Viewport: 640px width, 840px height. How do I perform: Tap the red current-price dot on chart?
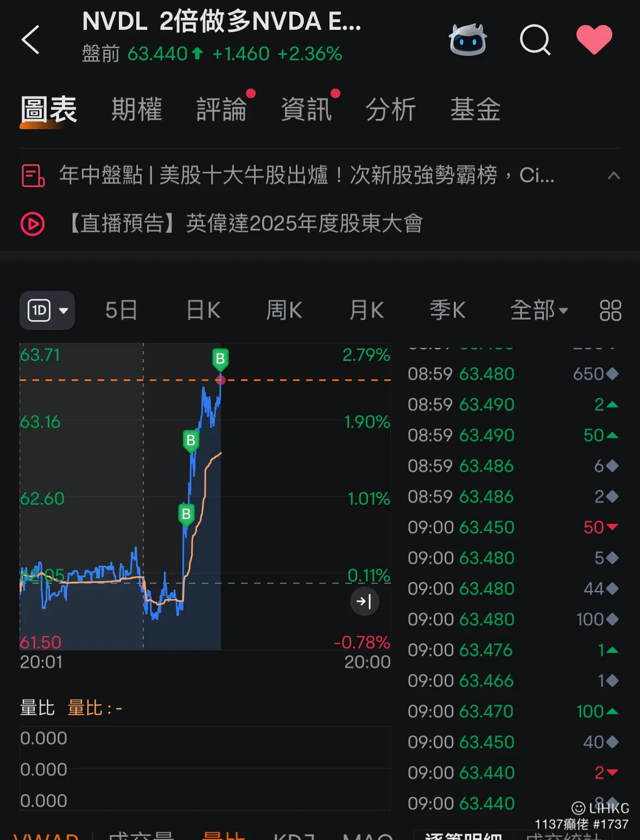pos(220,380)
